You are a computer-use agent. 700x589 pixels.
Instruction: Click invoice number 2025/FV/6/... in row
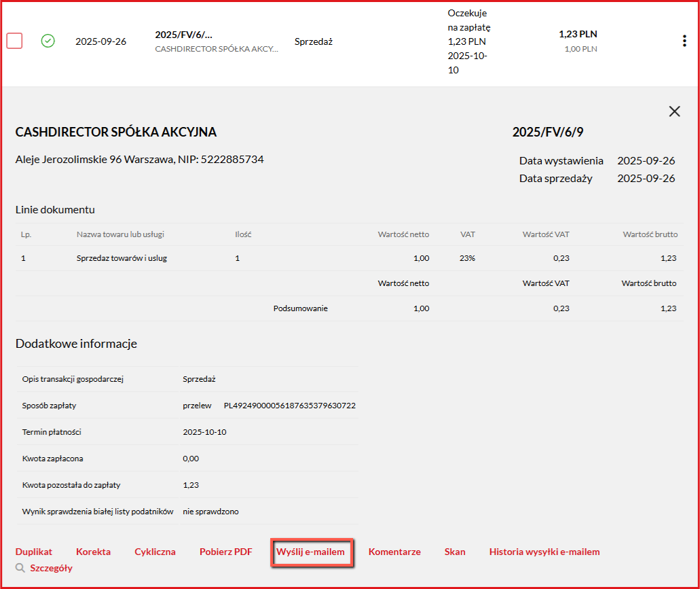[x=183, y=35]
